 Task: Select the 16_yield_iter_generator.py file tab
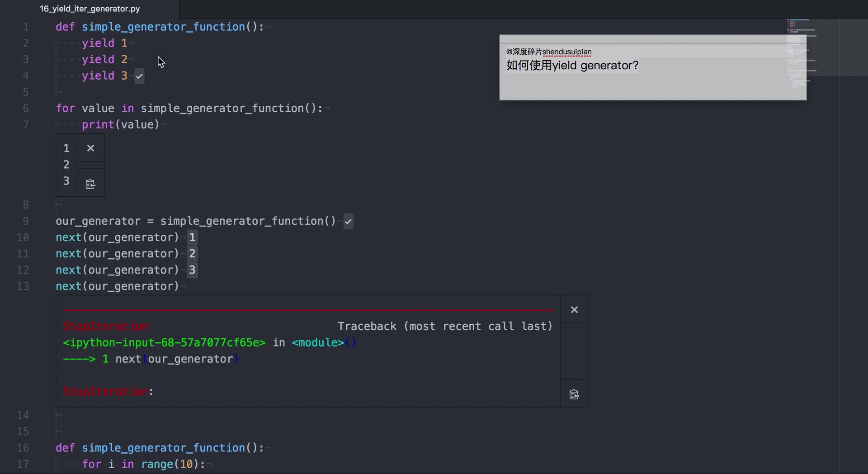click(90, 9)
